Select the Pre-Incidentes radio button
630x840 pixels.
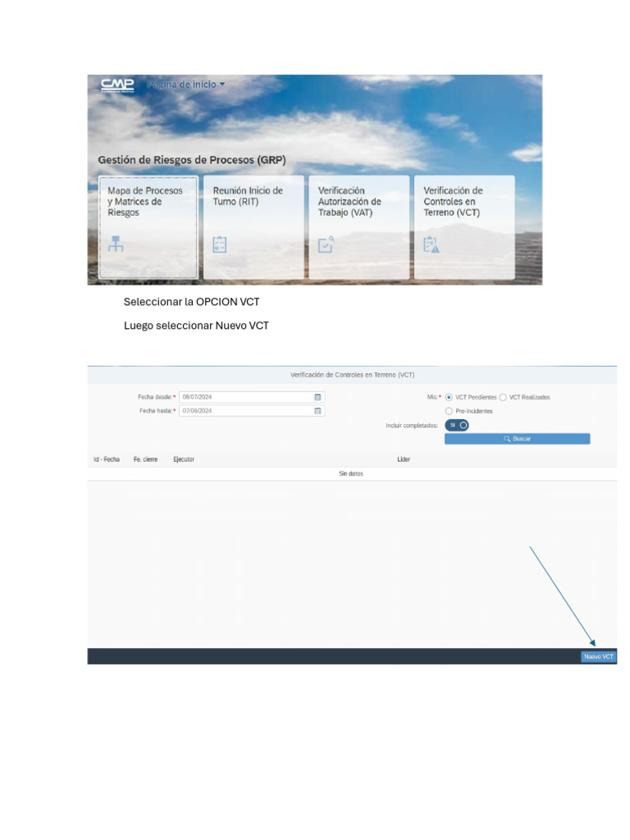point(449,411)
